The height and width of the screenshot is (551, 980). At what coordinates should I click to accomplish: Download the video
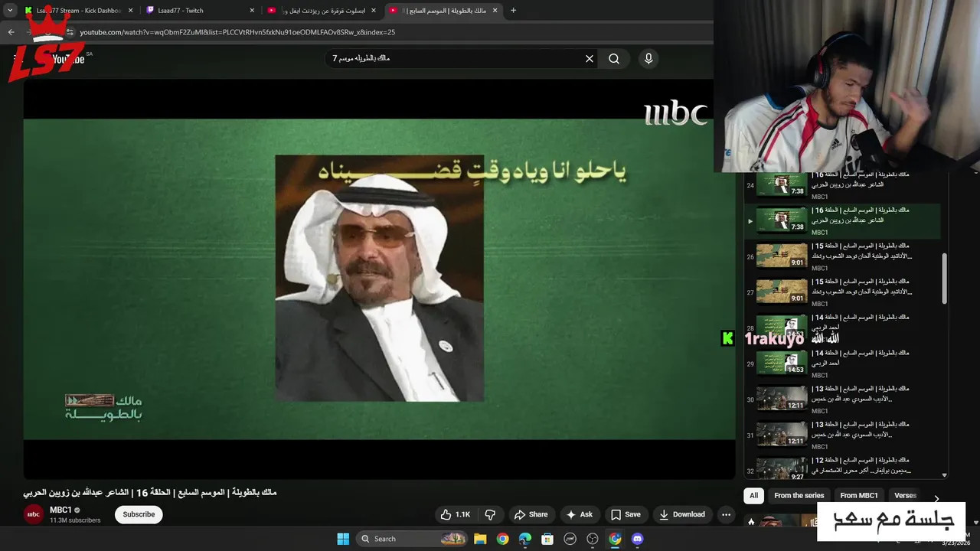tap(682, 514)
